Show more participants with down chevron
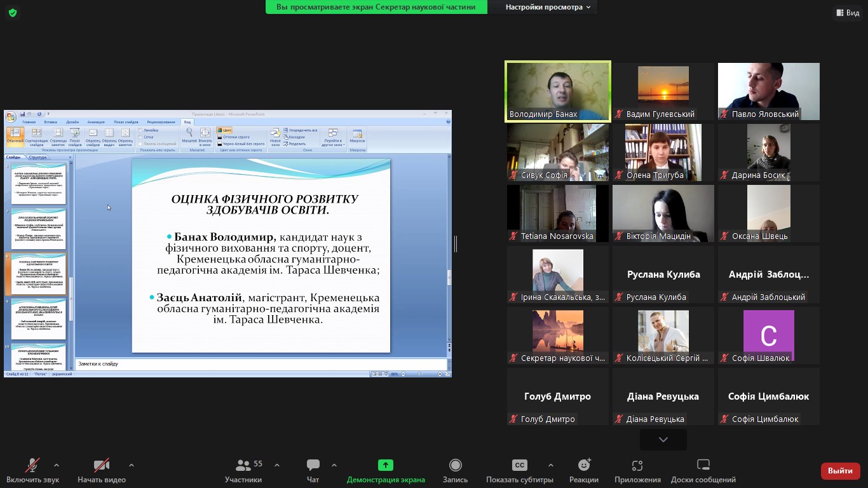Viewport: 868px width, 488px height. click(x=663, y=440)
